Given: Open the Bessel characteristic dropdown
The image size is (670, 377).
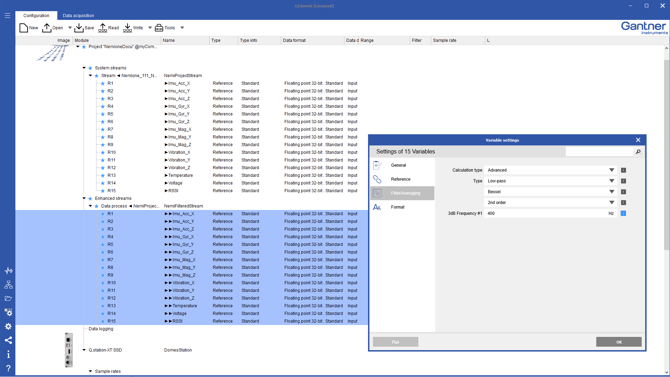Looking at the screenshot, I should coord(550,191).
